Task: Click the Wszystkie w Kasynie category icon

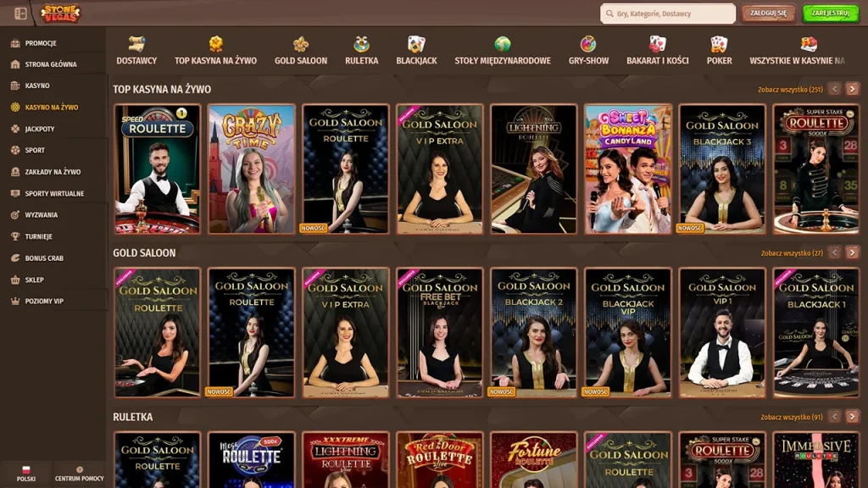Action: (x=809, y=44)
